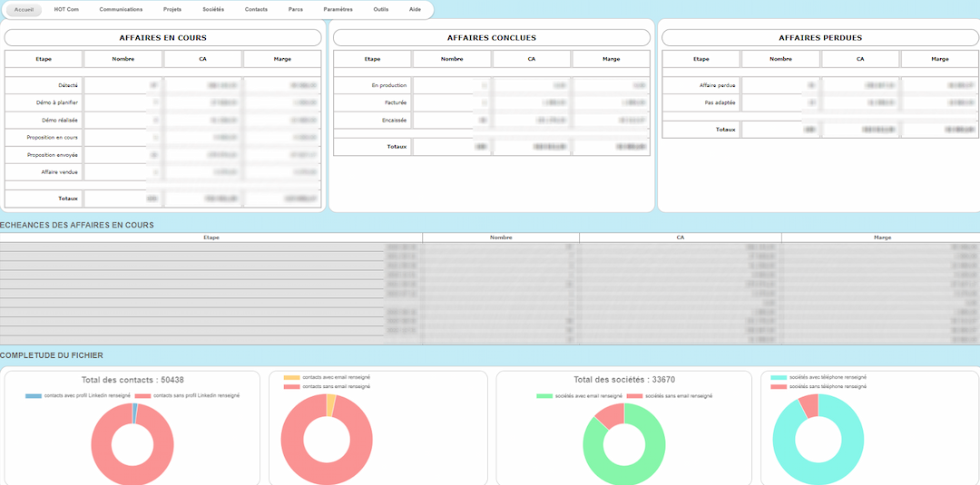Click Marge header in Echeances table
This screenshot has width=980, height=485.
pyautogui.click(x=880, y=238)
